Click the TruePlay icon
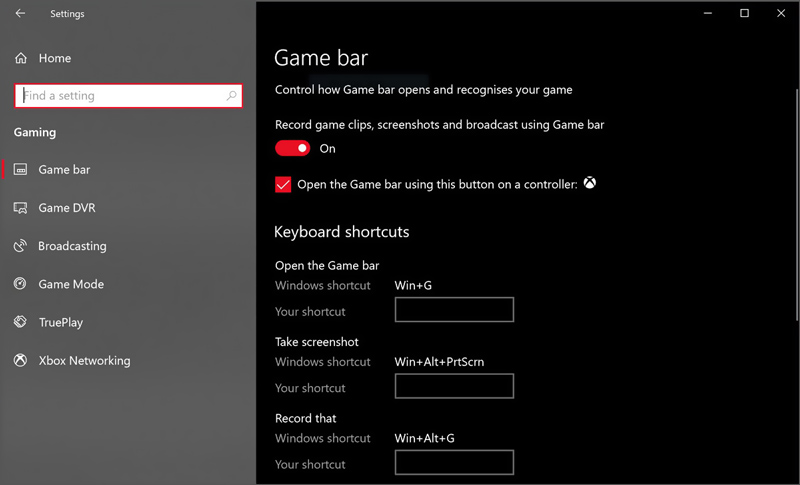The height and width of the screenshot is (485, 800). 21,322
